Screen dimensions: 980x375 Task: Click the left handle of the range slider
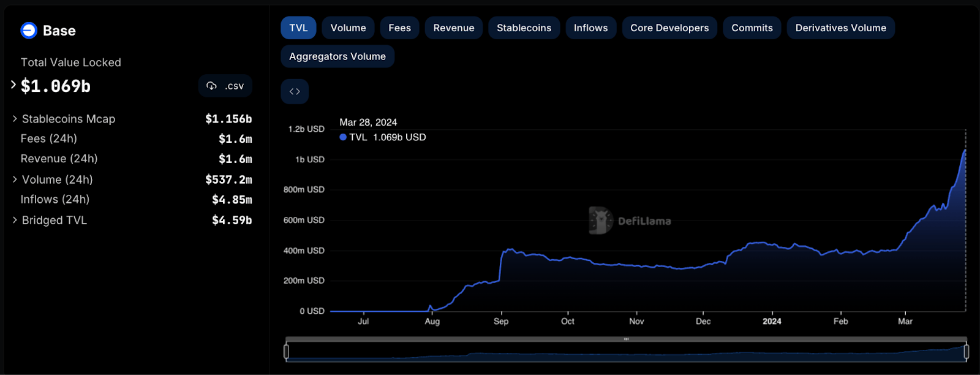286,351
